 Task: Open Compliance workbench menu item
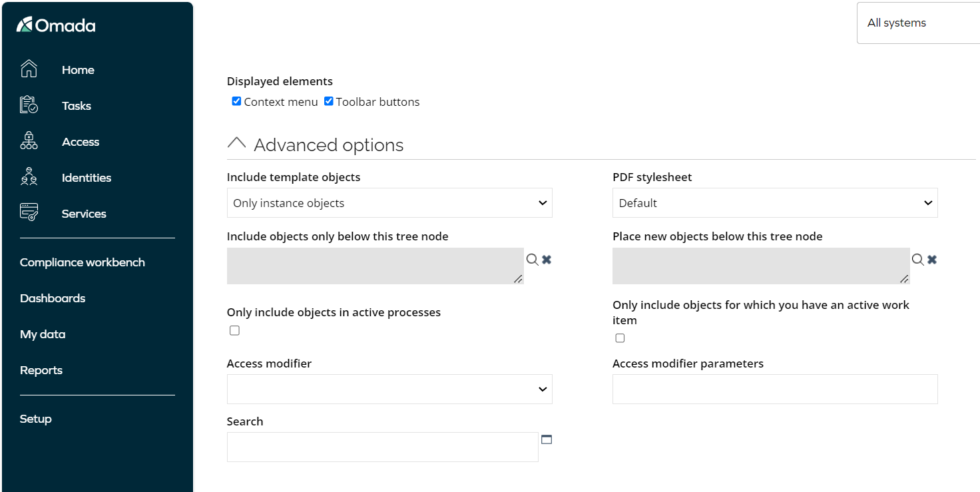(x=83, y=262)
